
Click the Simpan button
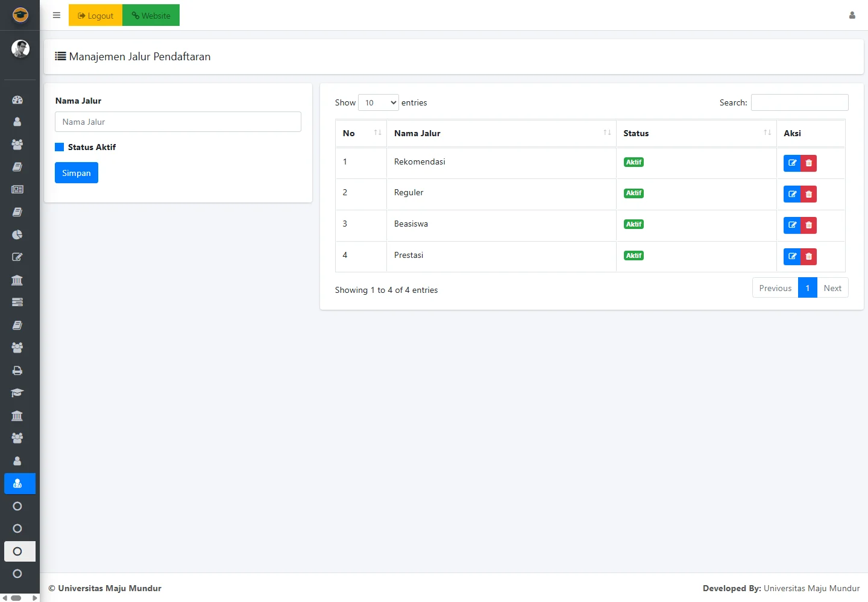pos(77,173)
